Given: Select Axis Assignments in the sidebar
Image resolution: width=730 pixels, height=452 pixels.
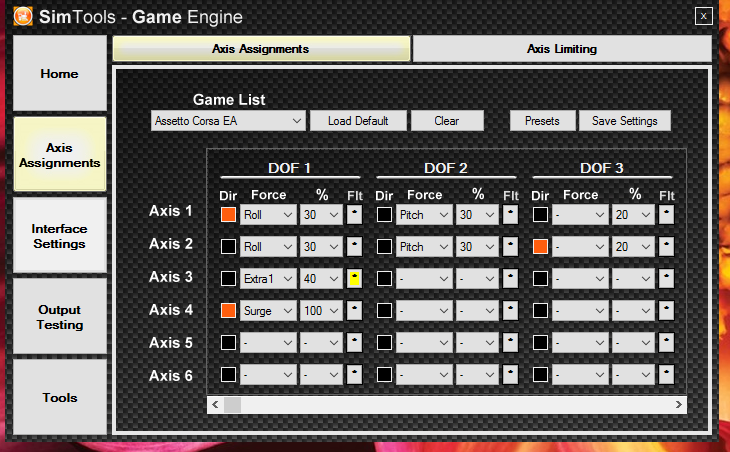Looking at the screenshot, I should tap(60, 155).
